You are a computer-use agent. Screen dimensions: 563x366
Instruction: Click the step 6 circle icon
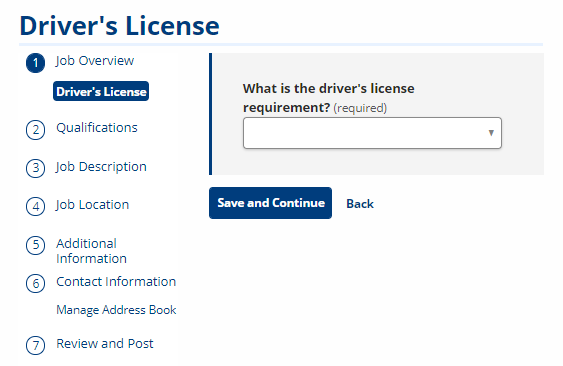click(x=35, y=283)
